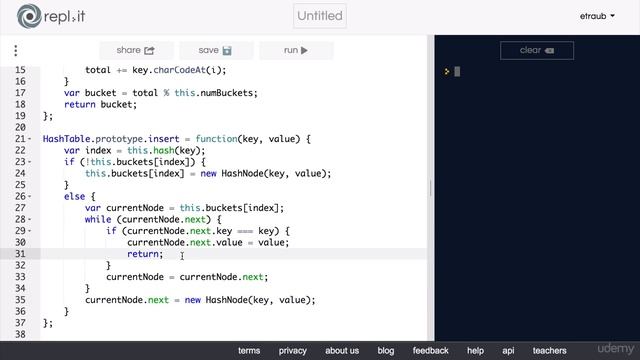Click 'new HashNode(key, value);' on line 24
Screen dimensions: 640x360
tap(266, 173)
